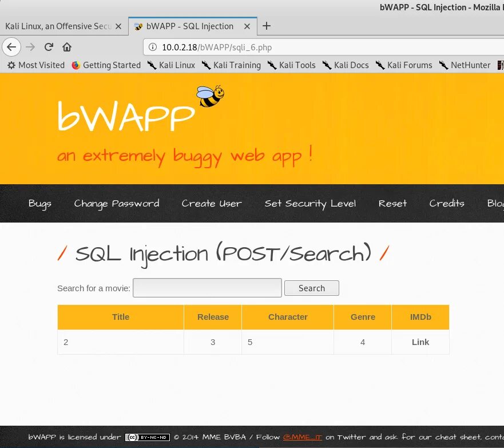
Task: Open the Bugs menu item
Action: click(40, 204)
